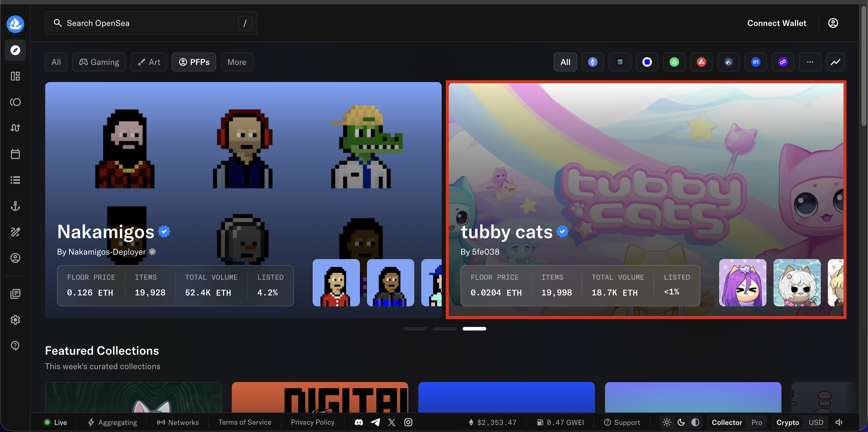Open the studio pencil icon in sidebar
This screenshot has height=432, width=868.
[15, 232]
